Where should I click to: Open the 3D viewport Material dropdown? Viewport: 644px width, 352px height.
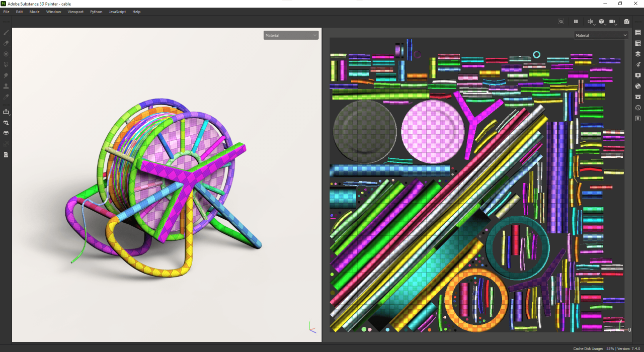coord(291,35)
